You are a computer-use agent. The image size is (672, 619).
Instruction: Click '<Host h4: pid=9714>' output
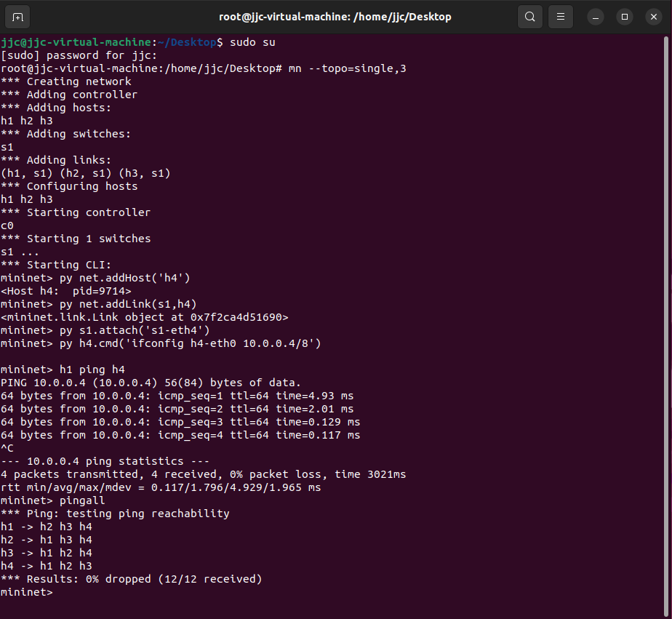pos(66,291)
